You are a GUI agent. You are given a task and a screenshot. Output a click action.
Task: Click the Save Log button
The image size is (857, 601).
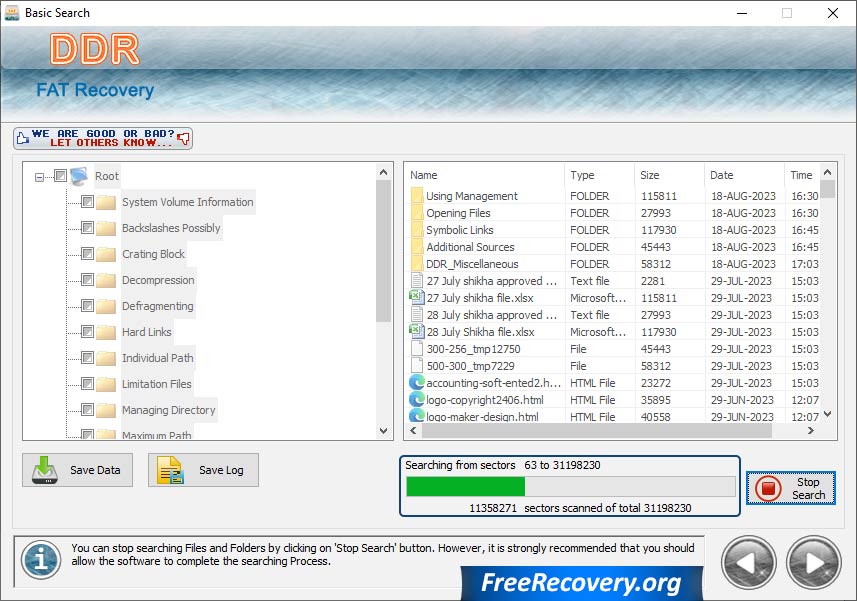coord(203,470)
